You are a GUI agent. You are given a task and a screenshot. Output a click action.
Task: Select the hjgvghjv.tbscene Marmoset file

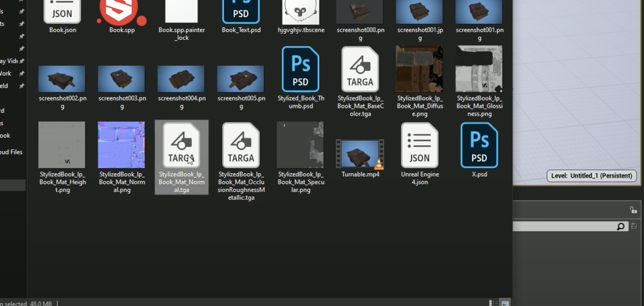[x=301, y=12]
